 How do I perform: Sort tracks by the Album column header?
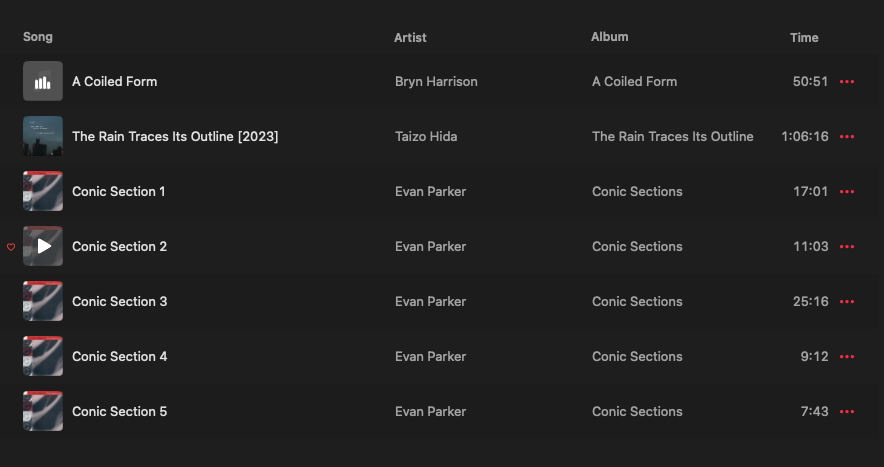(x=609, y=37)
